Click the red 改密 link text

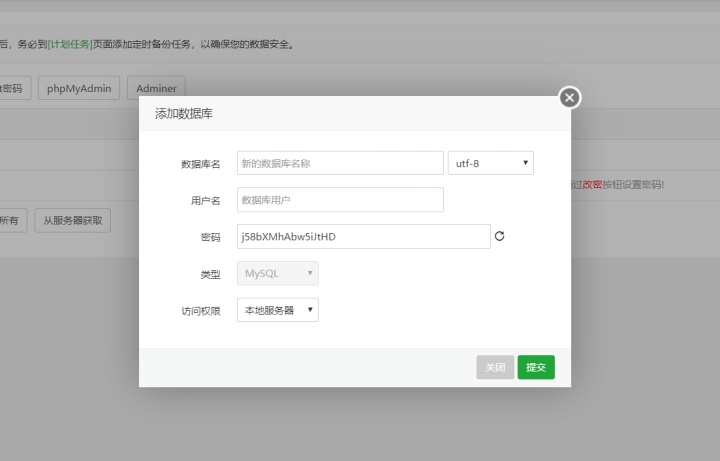[x=592, y=185]
